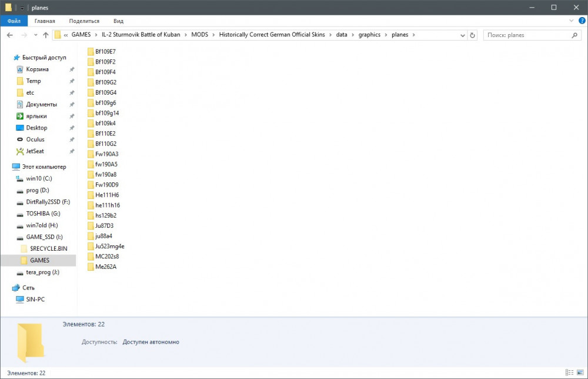Open Корзина in Quick access
Image resolution: width=588 pixels, height=379 pixels.
(37, 69)
